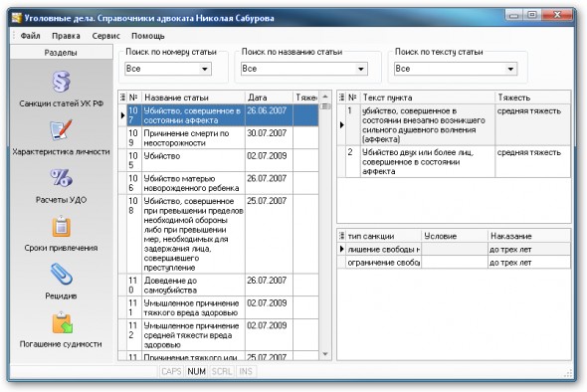Maximize the Уголовные дела window
This screenshot has height=392, width=587.
[x=531, y=15]
